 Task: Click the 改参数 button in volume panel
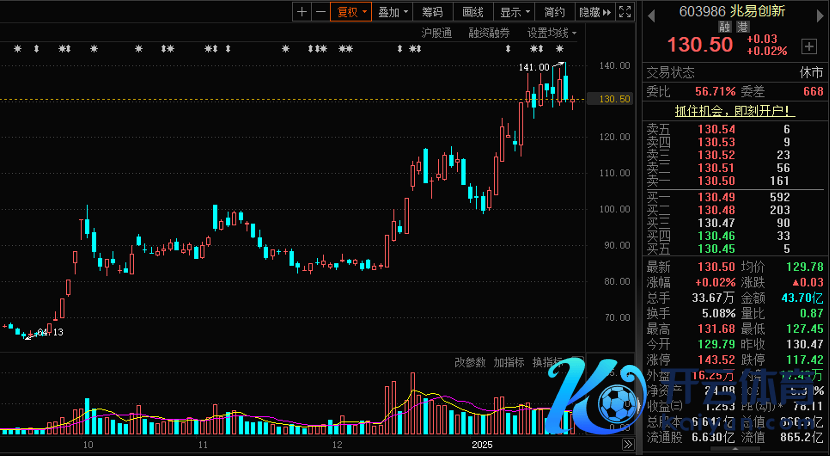click(470, 362)
